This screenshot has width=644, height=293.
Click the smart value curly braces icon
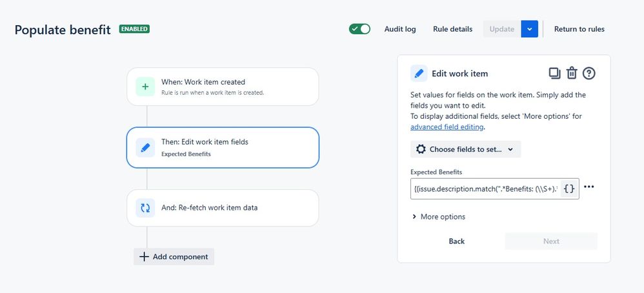click(x=569, y=188)
